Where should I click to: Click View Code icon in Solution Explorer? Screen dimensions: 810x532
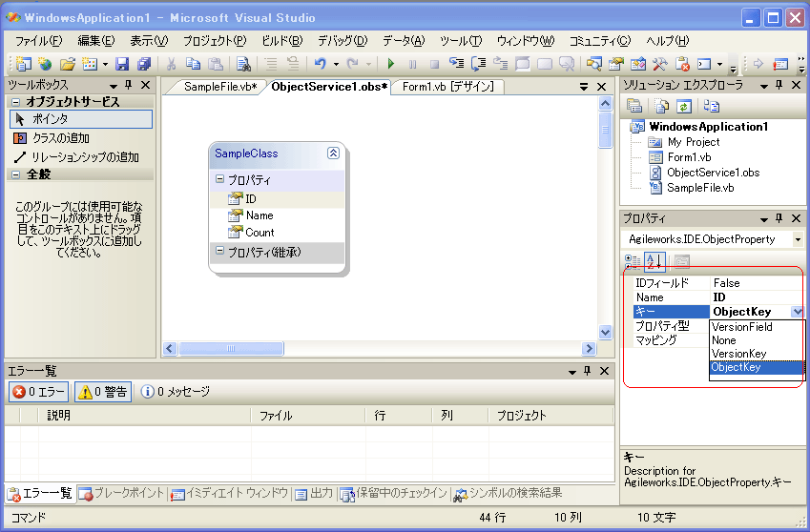712,106
